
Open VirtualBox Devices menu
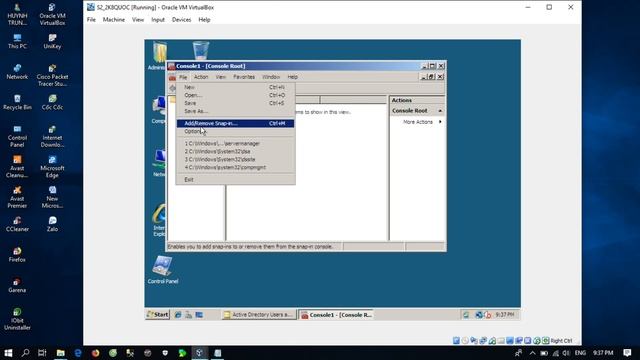(182, 20)
